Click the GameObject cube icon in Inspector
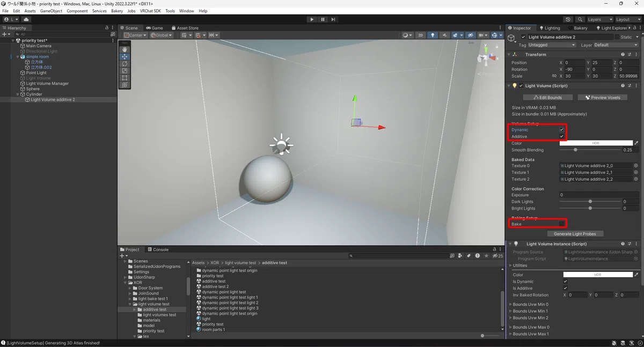 tap(511, 38)
